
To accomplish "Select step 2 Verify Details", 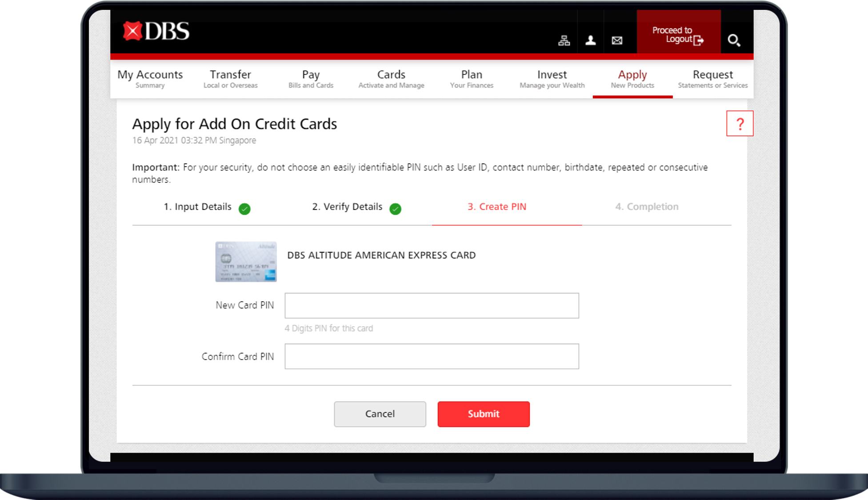I will coord(347,207).
